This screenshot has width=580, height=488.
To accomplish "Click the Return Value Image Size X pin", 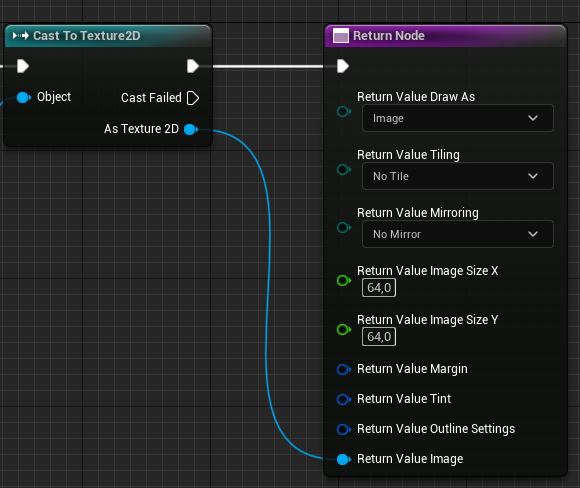I will (x=344, y=280).
